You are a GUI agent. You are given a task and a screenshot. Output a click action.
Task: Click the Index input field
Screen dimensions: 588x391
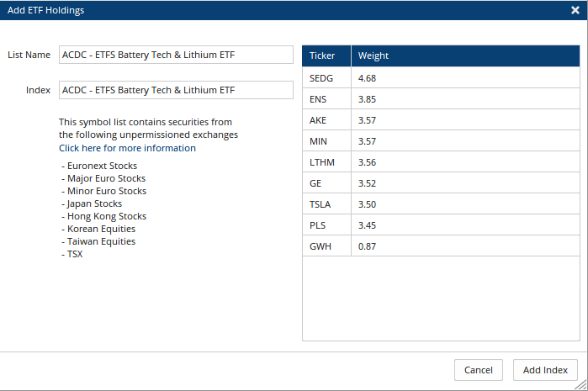tap(176, 90)
